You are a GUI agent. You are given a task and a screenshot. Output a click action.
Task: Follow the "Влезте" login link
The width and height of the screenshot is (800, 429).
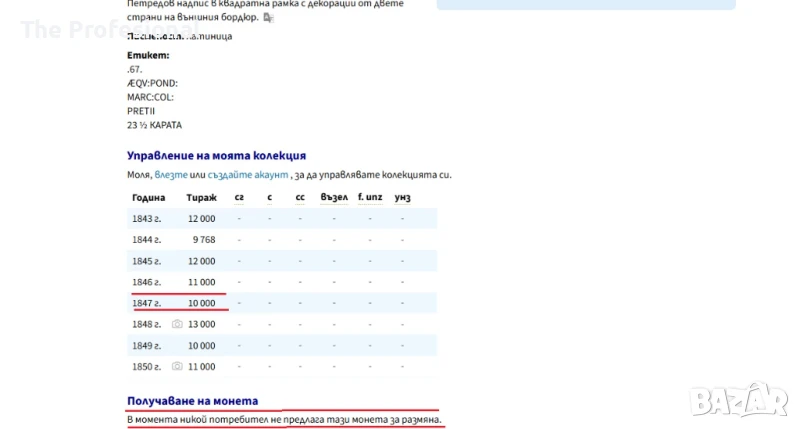point(170,175)
